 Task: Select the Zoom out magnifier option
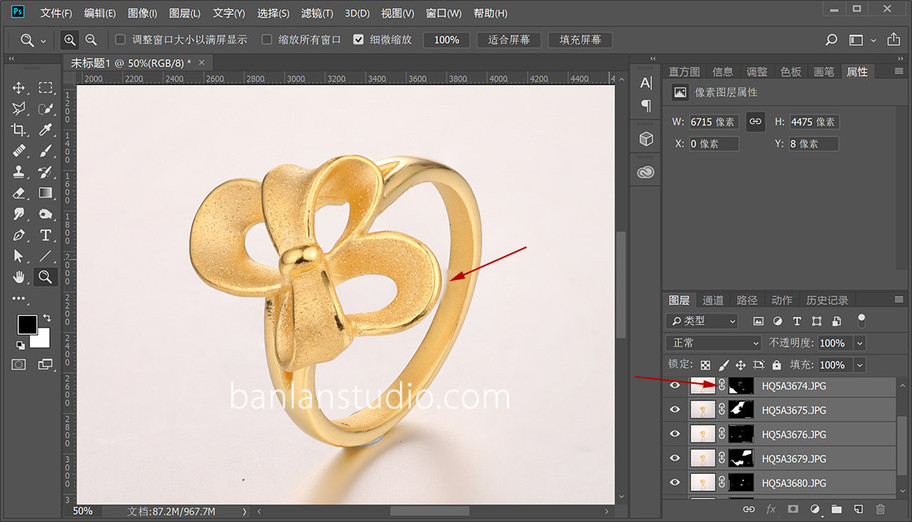[91, 40]
